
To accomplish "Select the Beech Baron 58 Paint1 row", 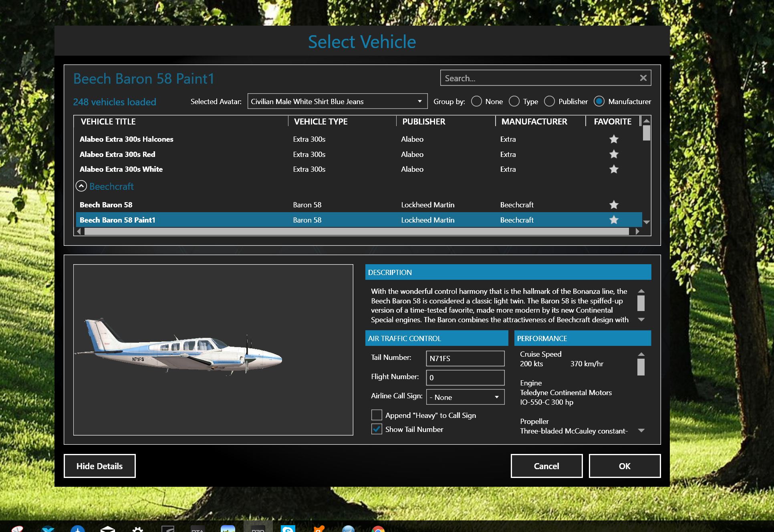I will pos(359,220).
